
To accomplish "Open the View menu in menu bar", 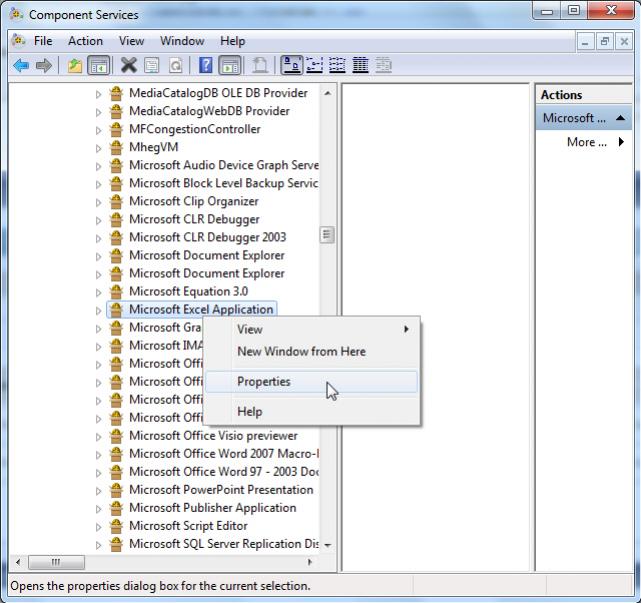I will click(131, 41).
